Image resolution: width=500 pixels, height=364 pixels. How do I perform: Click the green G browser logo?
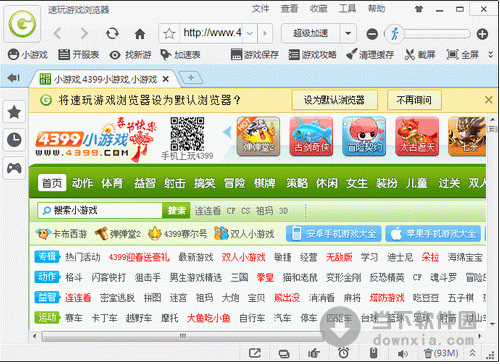22,24
